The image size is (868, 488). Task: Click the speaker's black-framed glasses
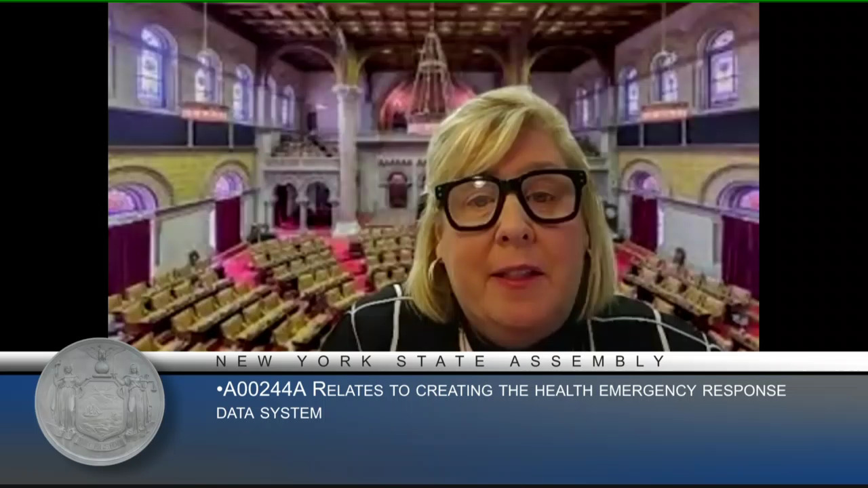[x=511, y=200]
